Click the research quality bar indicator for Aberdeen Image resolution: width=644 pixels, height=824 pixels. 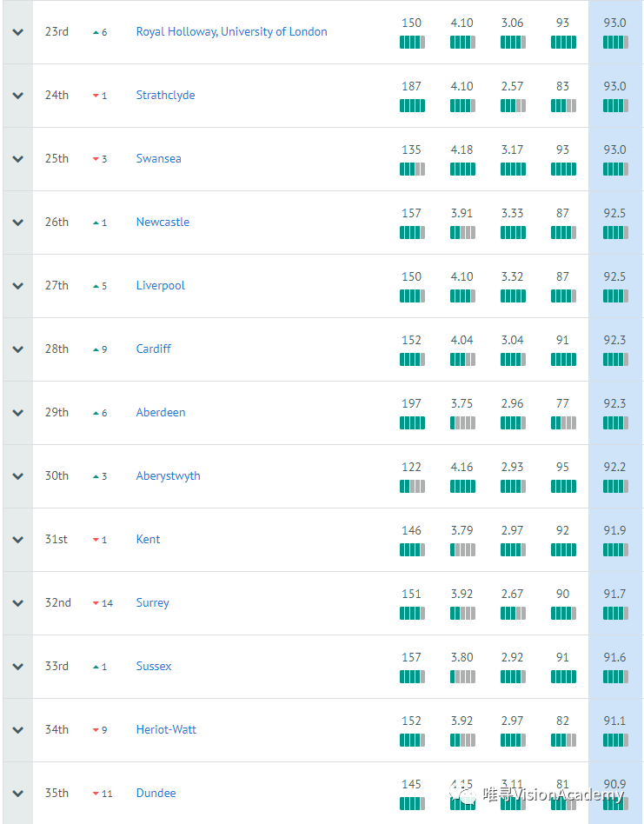(x=513, y=422)
